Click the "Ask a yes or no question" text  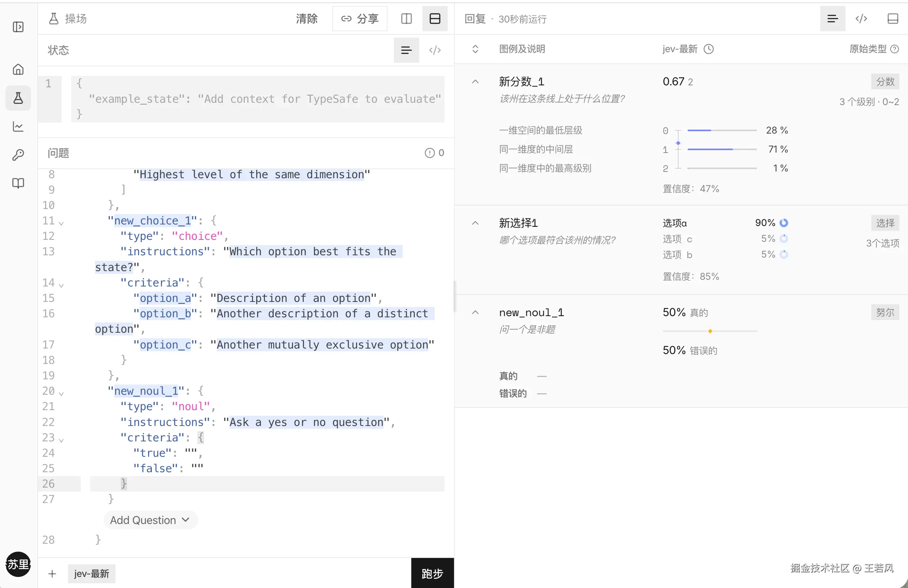[306, 422]
